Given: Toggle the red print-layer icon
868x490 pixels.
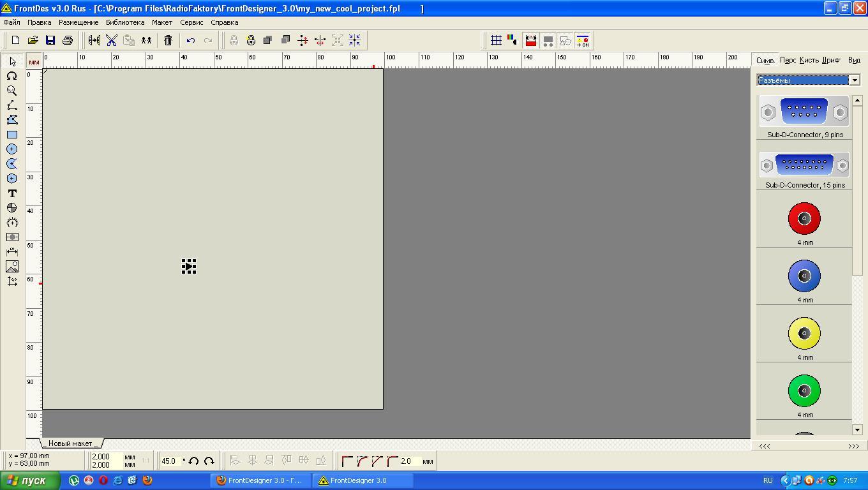Looking at the screenshot, I should 530,40.
